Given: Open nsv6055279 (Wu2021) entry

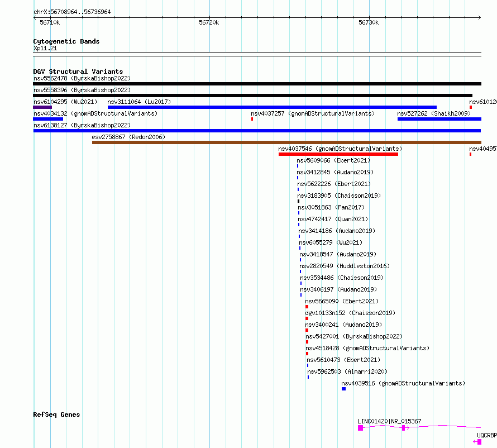Looking at the screenshot, I should (x=331, y=242).
